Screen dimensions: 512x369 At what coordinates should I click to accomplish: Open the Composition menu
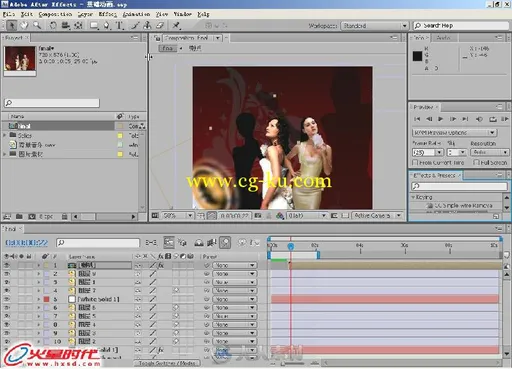(55, 14)
